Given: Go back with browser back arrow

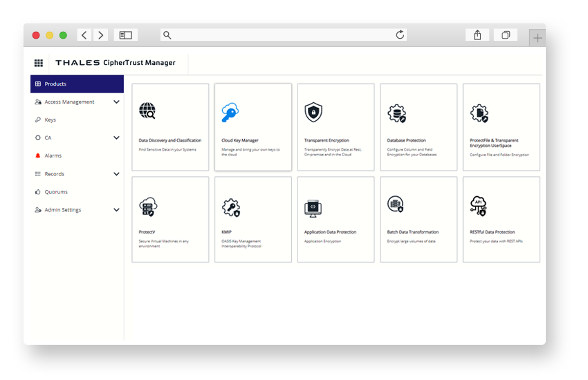Looking at the screenshot, I should [84, 35].
